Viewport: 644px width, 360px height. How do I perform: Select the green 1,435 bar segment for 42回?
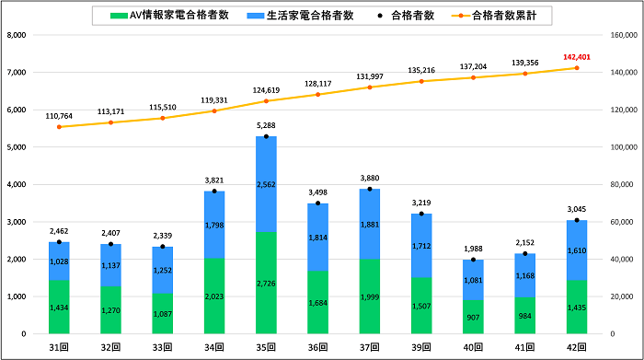pyautogui.click(x=577, y=307)
